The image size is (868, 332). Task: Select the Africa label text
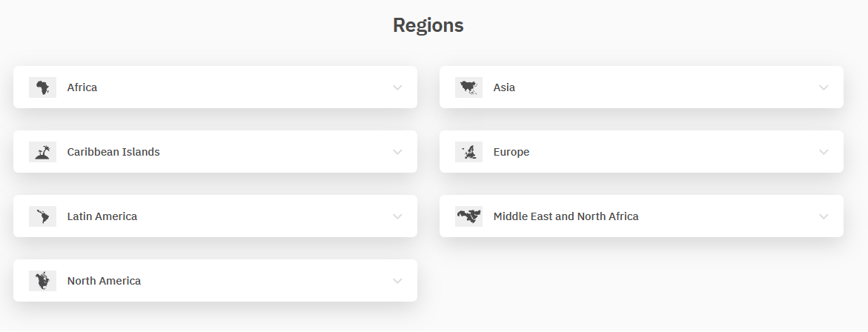point(82,87)
